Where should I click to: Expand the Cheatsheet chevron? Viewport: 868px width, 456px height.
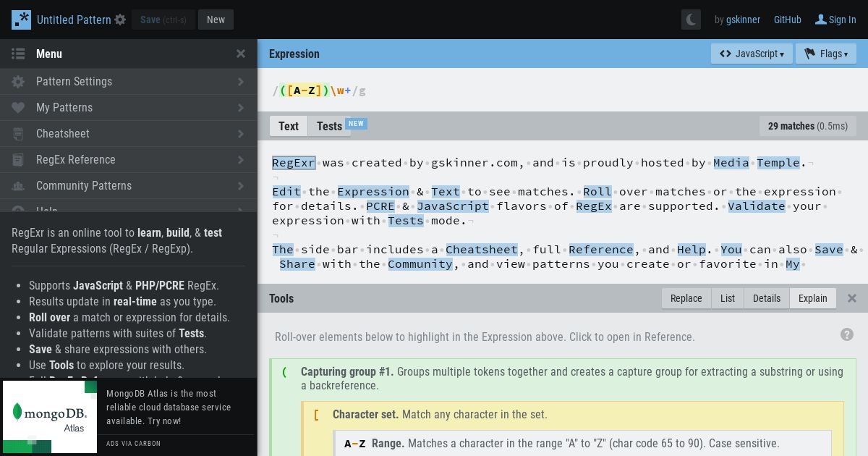coord(241,134)
